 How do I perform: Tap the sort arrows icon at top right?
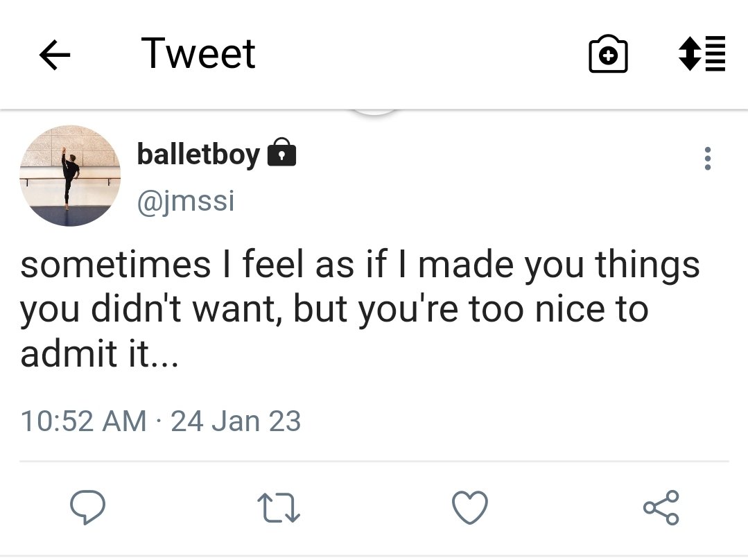[702, 54]
